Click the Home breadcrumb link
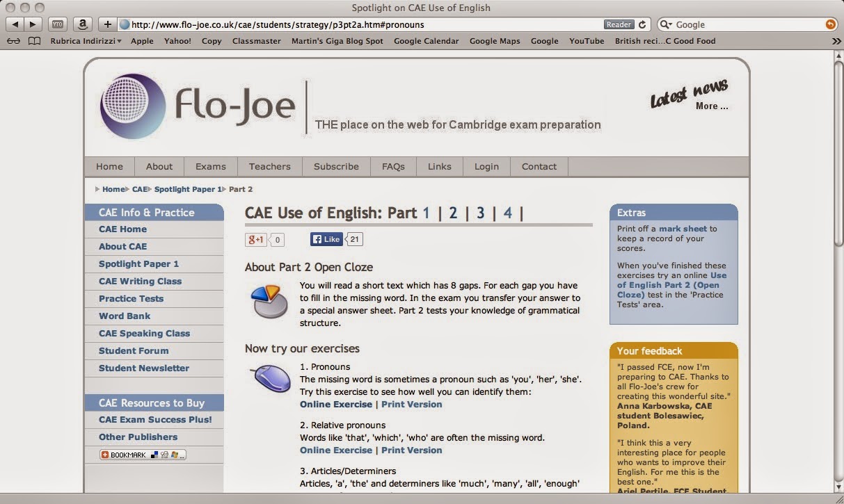The width and height of the screenshot is (844, 504). [x=113, y=189]
